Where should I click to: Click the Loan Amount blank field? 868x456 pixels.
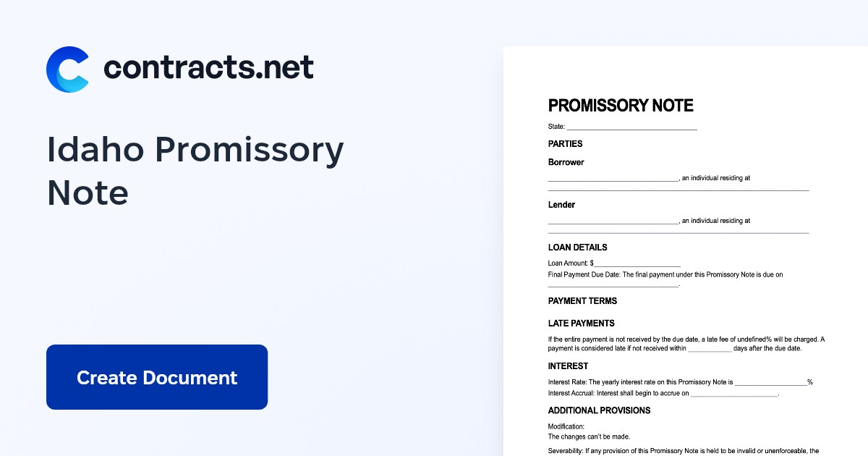[637, 265]
